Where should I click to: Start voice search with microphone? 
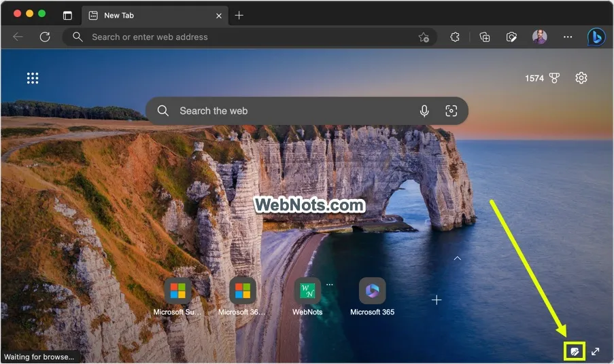click(424, 111)
